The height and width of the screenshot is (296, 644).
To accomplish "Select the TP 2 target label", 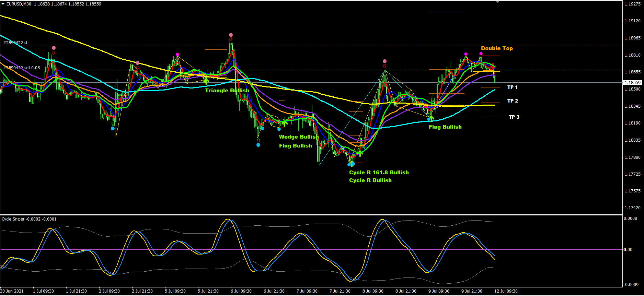I will click(513, 101).
